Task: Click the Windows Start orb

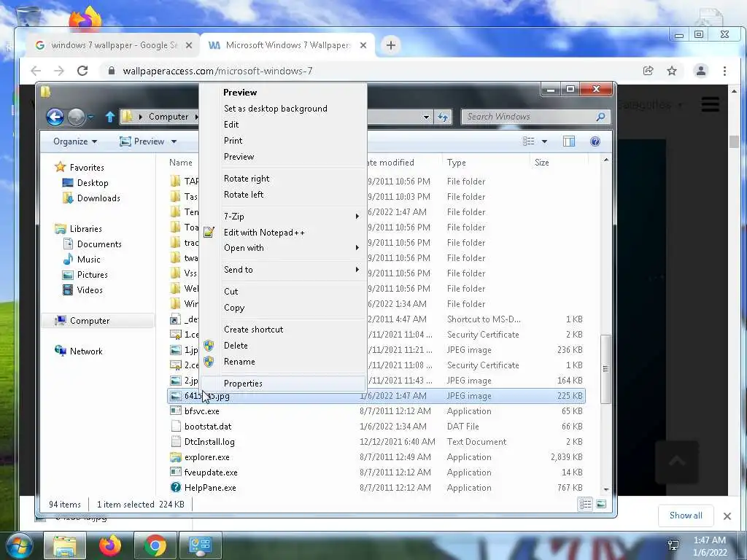Action: tap(18, 545)
